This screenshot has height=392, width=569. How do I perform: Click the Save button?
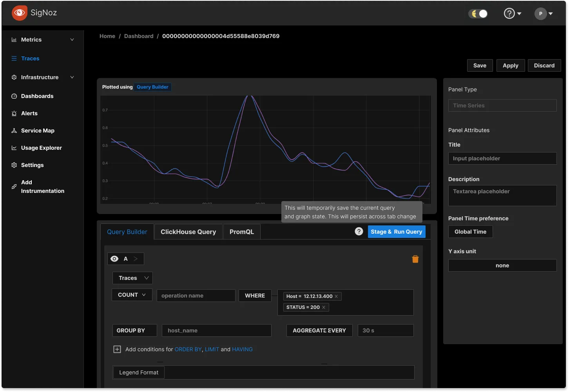click(x=480, y=65)
